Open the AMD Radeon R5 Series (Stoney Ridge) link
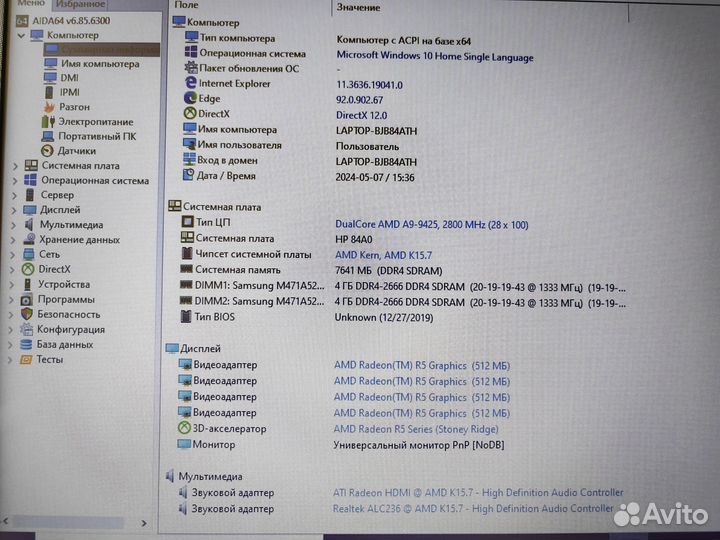Image resolution: width=720 pixels, height=540 pixels. (x=416, y=429)
